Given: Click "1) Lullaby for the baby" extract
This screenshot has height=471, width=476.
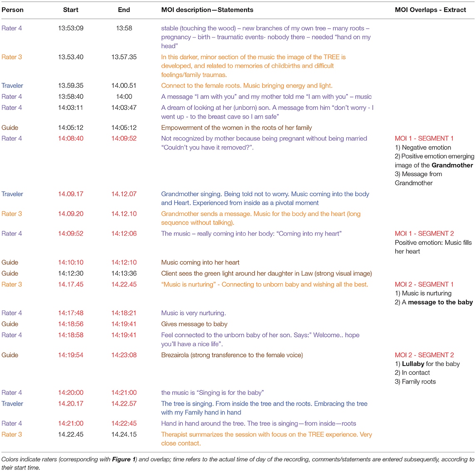Looking at the screenshot, I should (427, 364).
